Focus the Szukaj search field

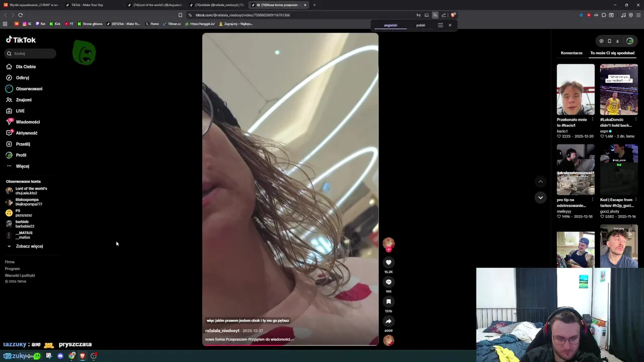31,53
